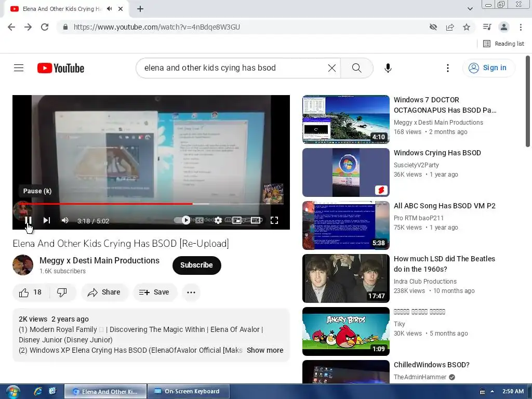Click the 2:50 AM clock

point(513,391)
